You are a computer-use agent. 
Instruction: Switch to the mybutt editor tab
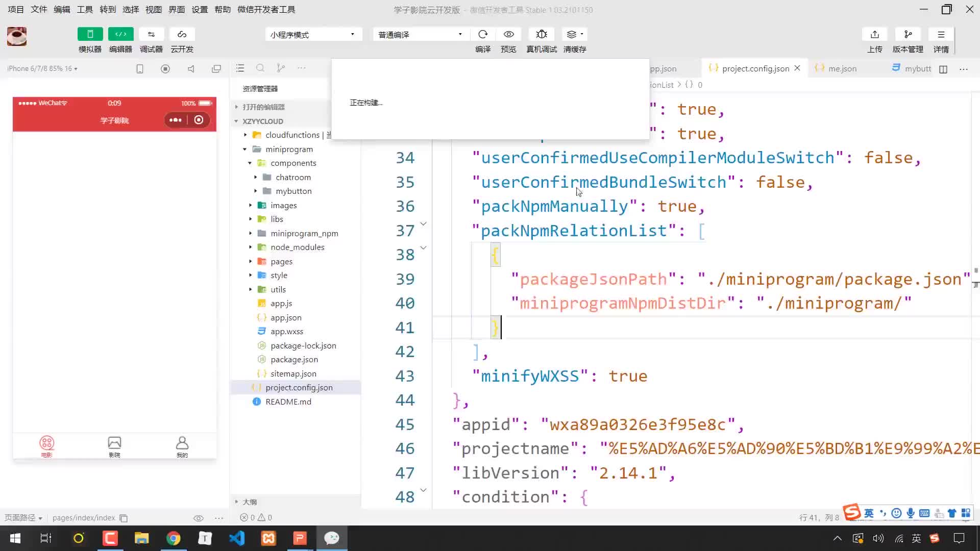tap(912, 68)
